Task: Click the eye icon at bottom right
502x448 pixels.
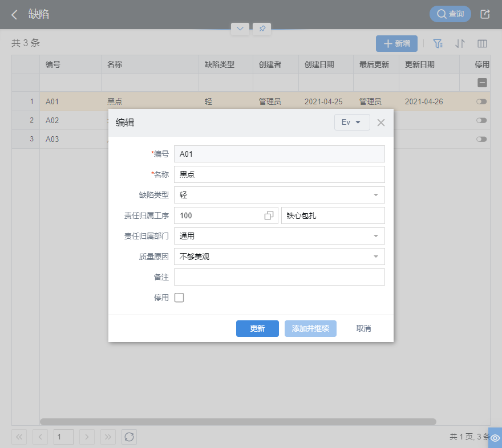Action: click(495, 438)
